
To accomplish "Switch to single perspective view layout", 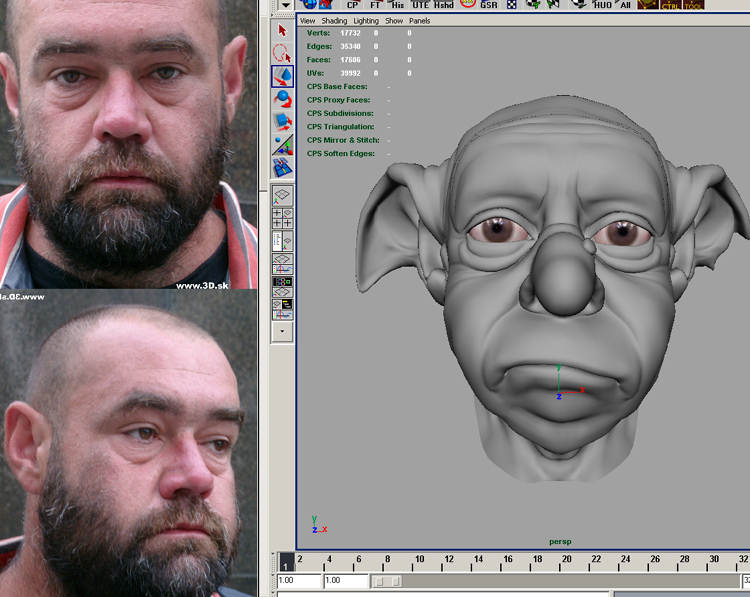I will pyautogui.click(x=283, y=195).
